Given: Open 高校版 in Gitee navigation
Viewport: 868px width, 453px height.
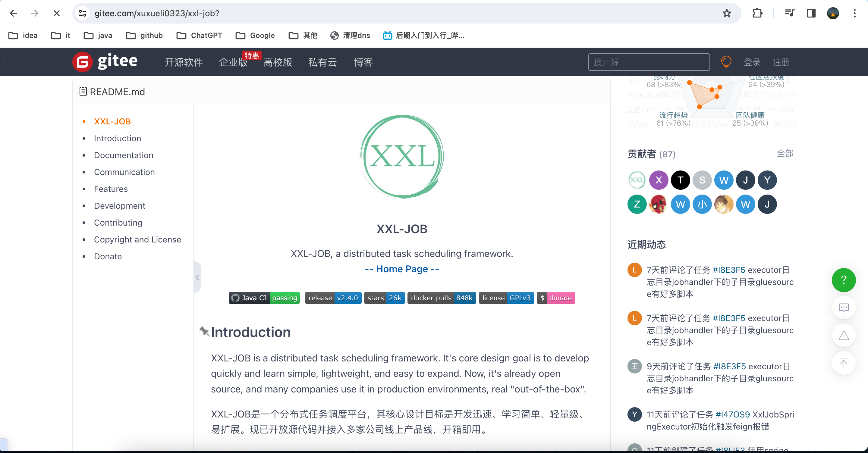Looking at the screenshot, I should [278, 62].
